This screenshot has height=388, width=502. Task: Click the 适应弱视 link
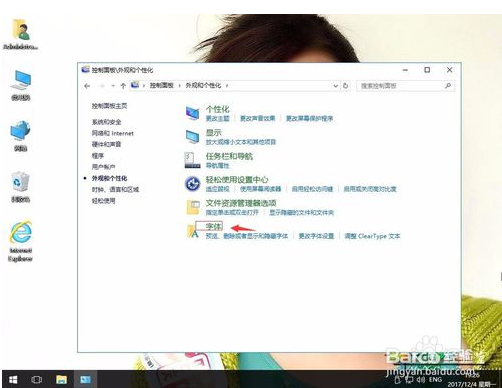pyautogui.click(x=217, y=189)
